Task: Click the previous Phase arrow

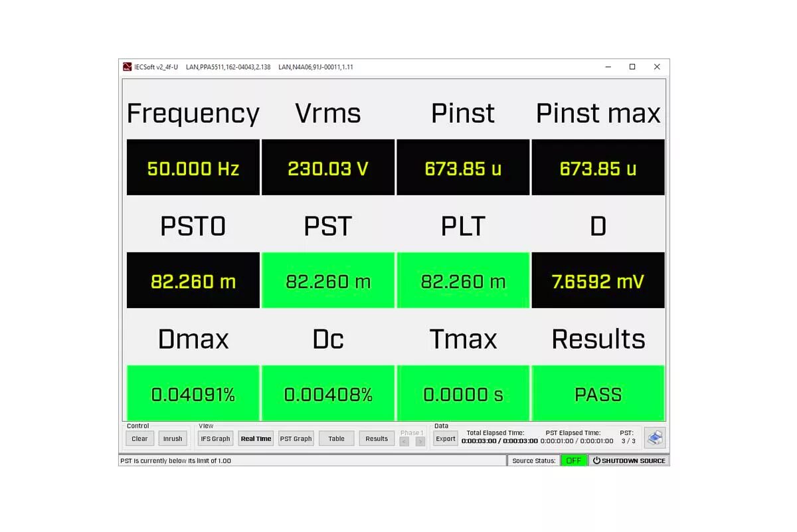Action: [404, 440]
